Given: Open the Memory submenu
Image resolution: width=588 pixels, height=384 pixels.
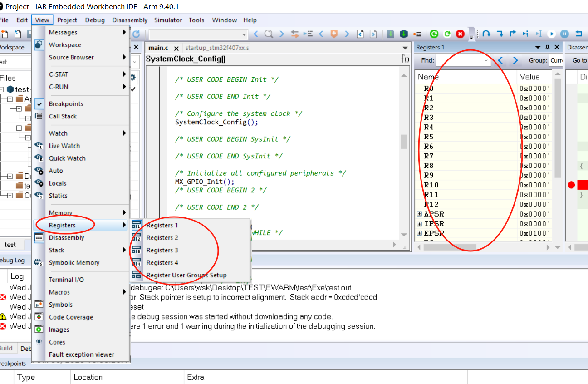Looking at the screenshot, I should coord(81,212).
